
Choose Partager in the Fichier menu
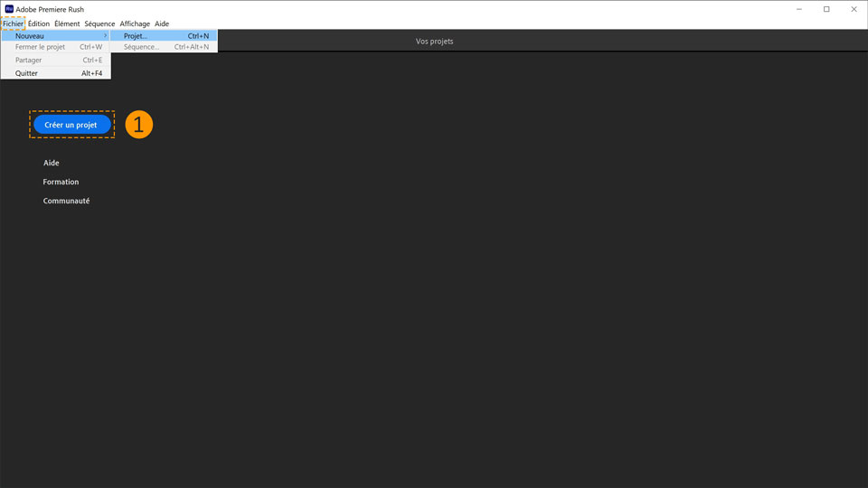(x=55, y=60)
